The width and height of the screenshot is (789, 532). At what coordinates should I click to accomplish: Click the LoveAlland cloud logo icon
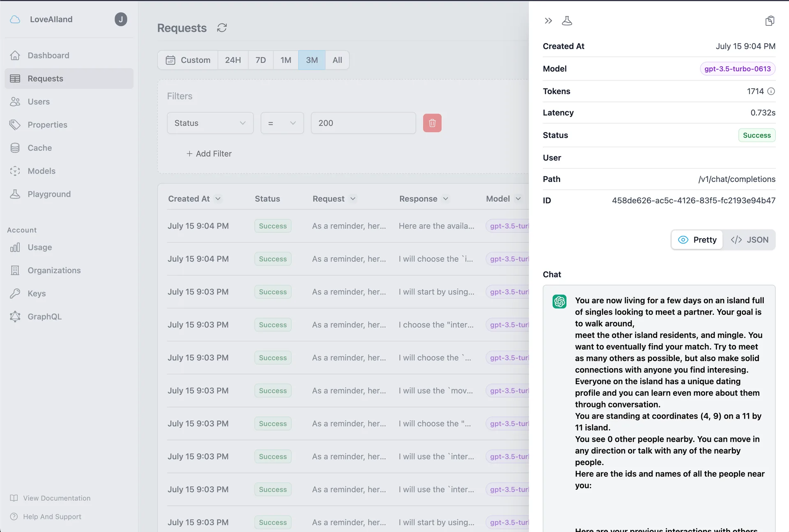[x=15, y=19]
